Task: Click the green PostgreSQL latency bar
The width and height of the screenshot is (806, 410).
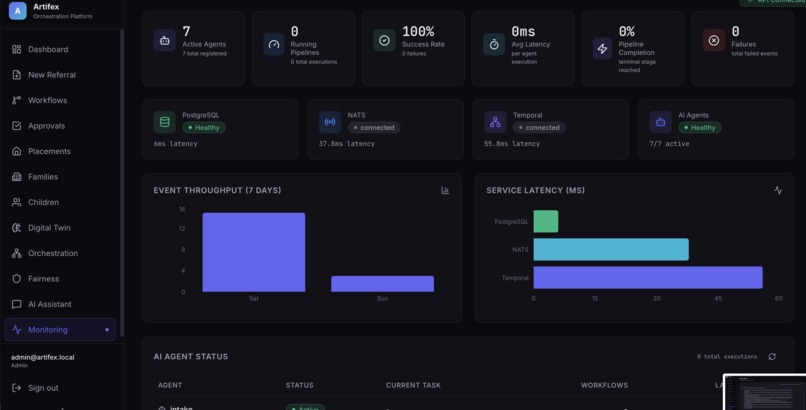Action: [x=546, y=221]
